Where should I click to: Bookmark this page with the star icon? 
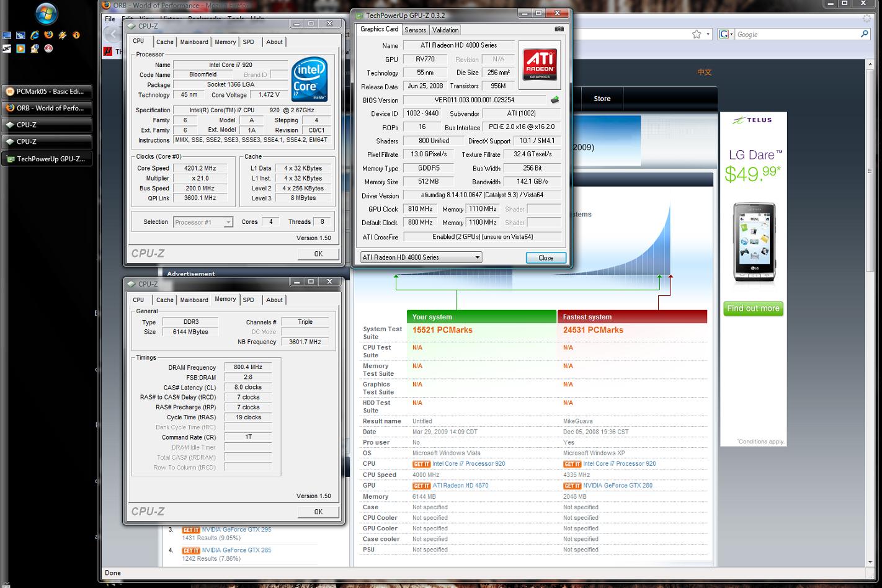click(697, 34)
